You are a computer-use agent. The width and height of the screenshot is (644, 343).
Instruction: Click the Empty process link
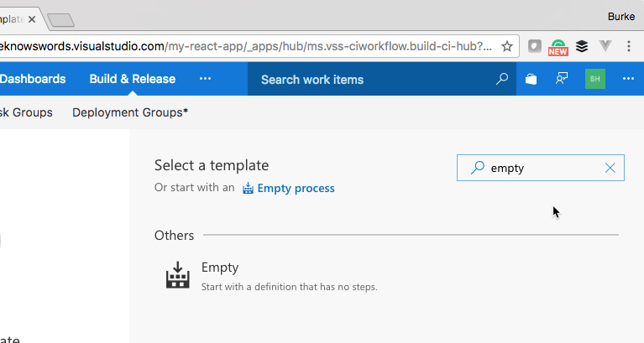(x=296, y=188)
